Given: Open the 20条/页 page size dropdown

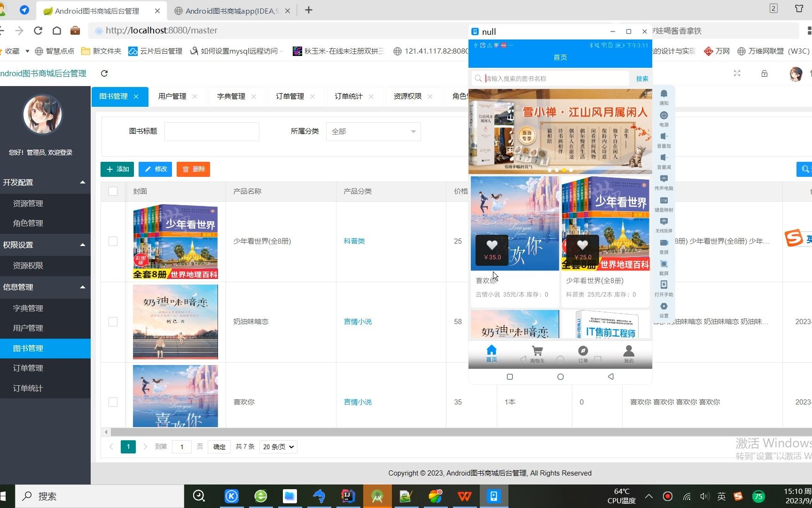Looking at the screenshot, I should (x=278, y=446).
